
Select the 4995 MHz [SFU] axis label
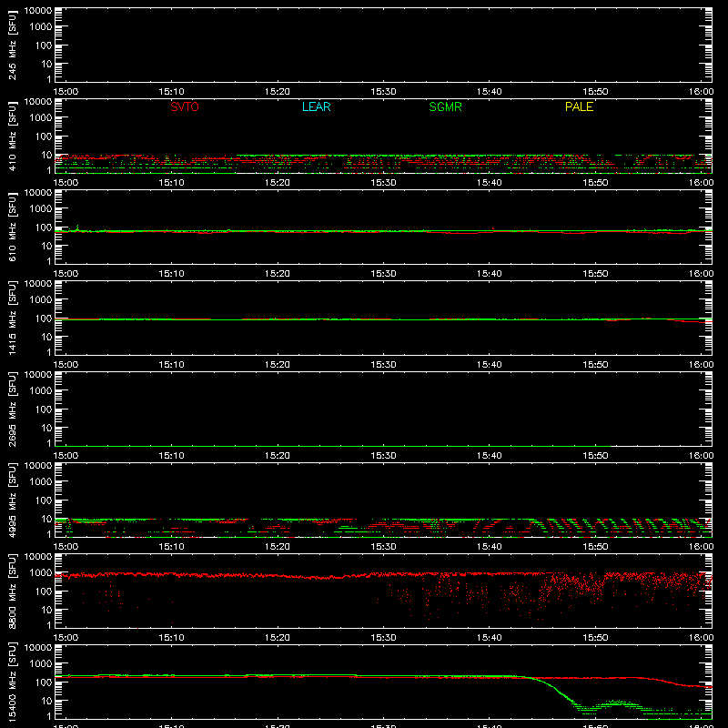[x=12, y=500]
